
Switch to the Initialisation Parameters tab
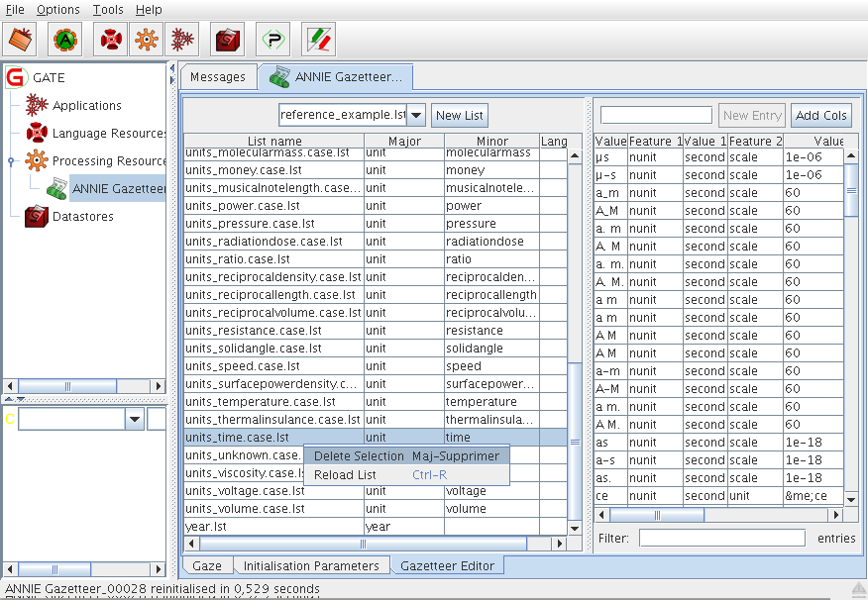(311, 566)
